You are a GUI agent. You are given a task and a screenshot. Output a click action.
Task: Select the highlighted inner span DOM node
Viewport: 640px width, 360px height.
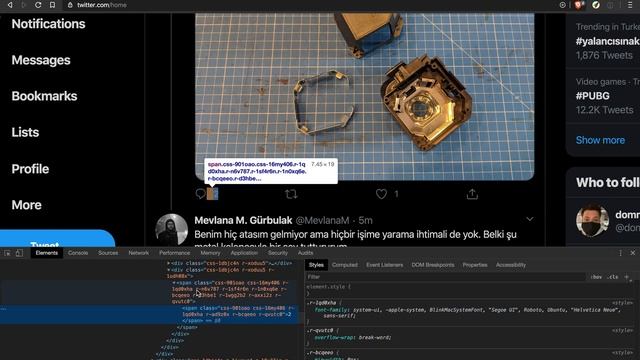pyautogui.click(x=149, y=315)
